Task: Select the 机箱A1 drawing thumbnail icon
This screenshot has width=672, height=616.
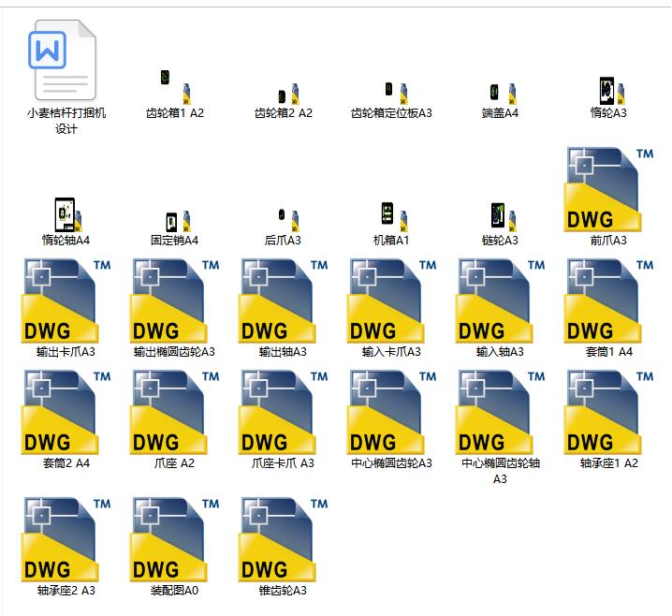Action: tap(394, 217)
